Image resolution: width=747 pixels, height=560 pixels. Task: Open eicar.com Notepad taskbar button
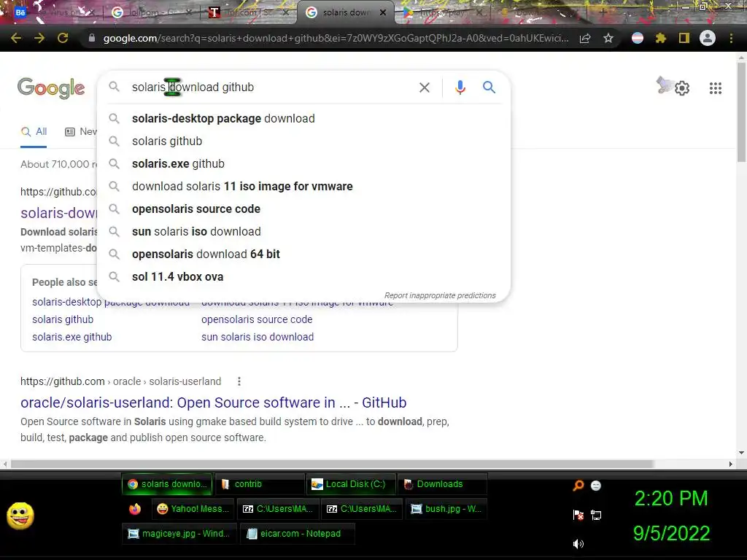(298, 534)
